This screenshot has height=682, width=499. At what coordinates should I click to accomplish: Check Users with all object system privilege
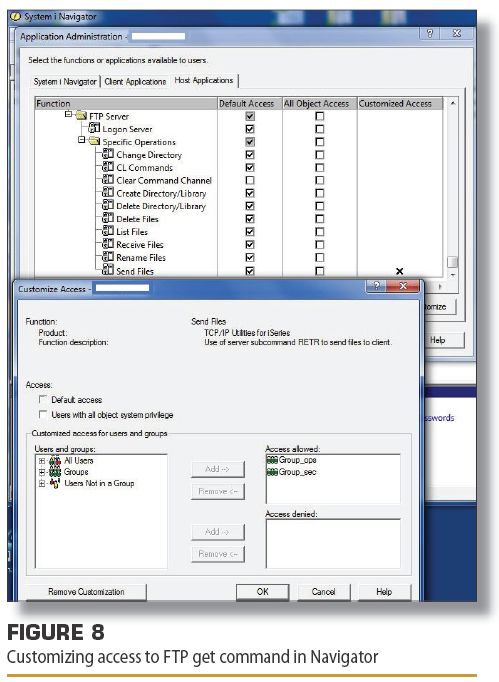pos(43,414)
